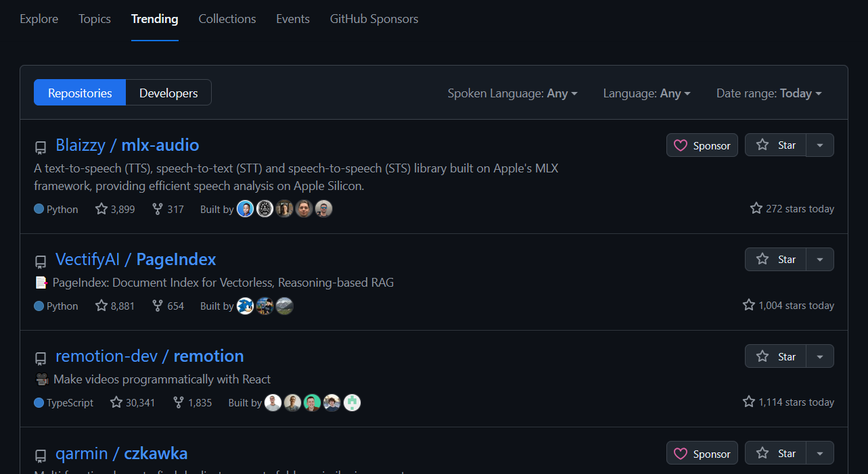
Task: Click fork icon showing 317 forks
Action: (x=158, y=209)
